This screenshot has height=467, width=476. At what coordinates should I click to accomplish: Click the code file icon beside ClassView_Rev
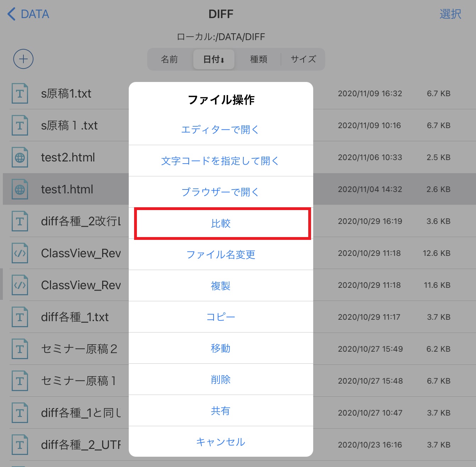coord(20,253)
